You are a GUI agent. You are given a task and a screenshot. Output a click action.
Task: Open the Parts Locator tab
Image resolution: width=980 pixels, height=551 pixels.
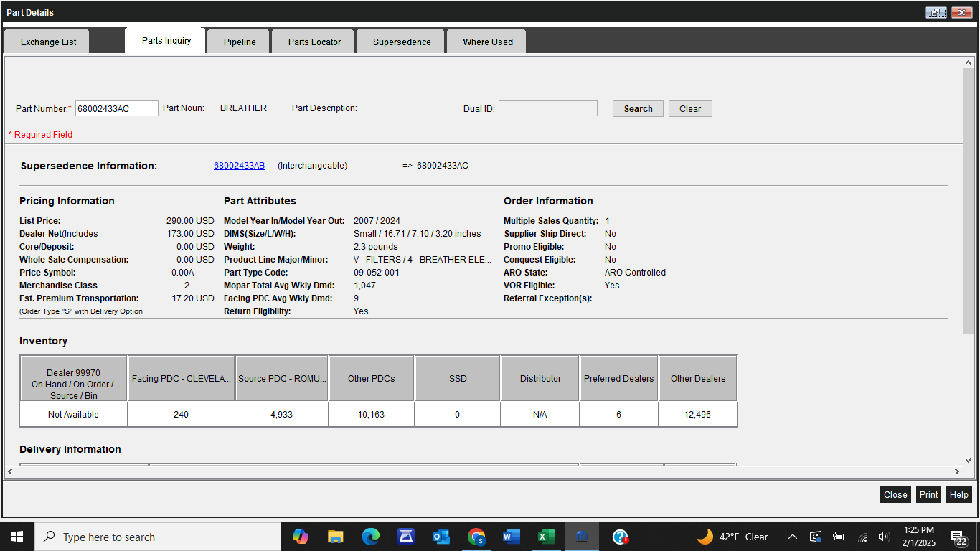point(314,42)
